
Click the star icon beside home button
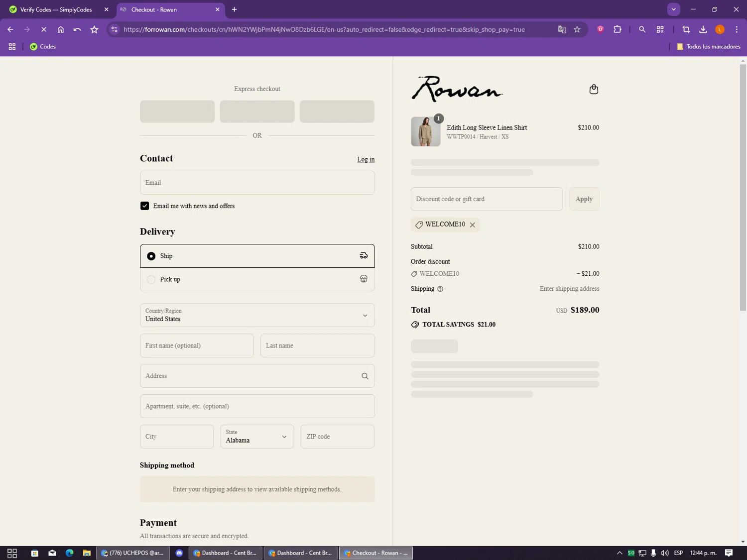(x=94, y=29)
